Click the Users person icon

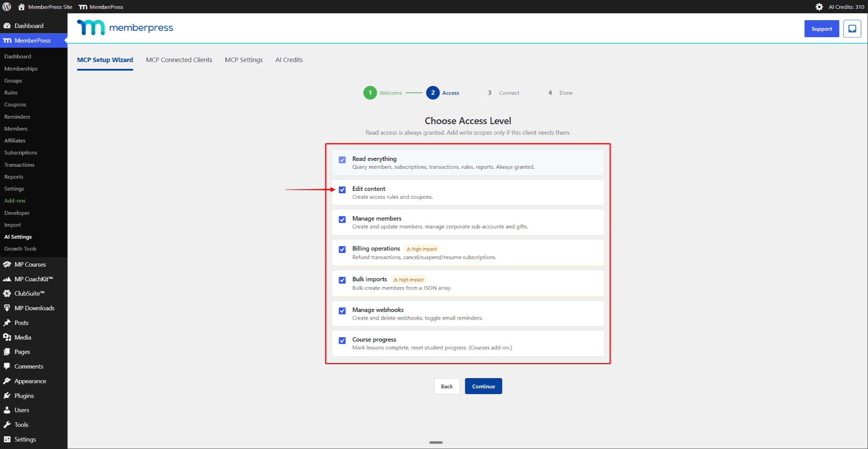(7, 410)
